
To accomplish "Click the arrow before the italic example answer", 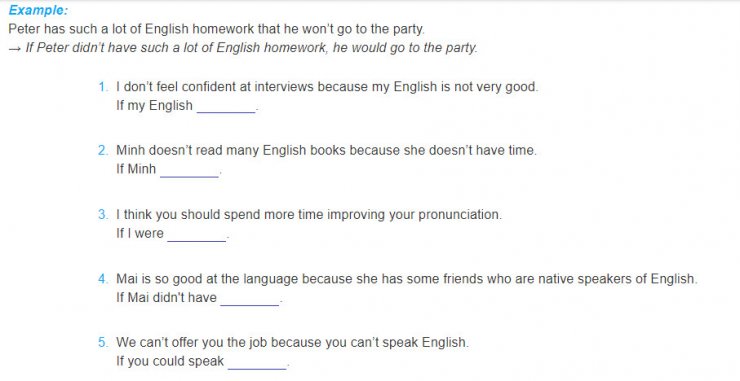I will pos(15,49).
